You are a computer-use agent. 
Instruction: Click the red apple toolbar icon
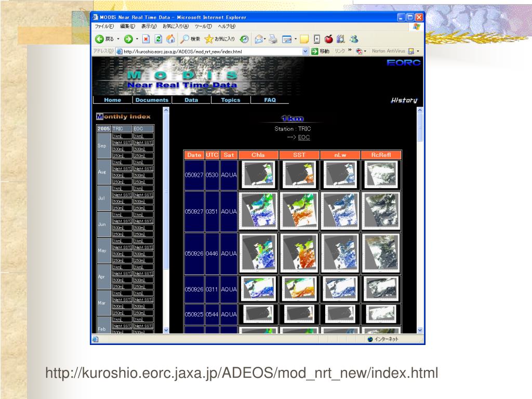328,39
